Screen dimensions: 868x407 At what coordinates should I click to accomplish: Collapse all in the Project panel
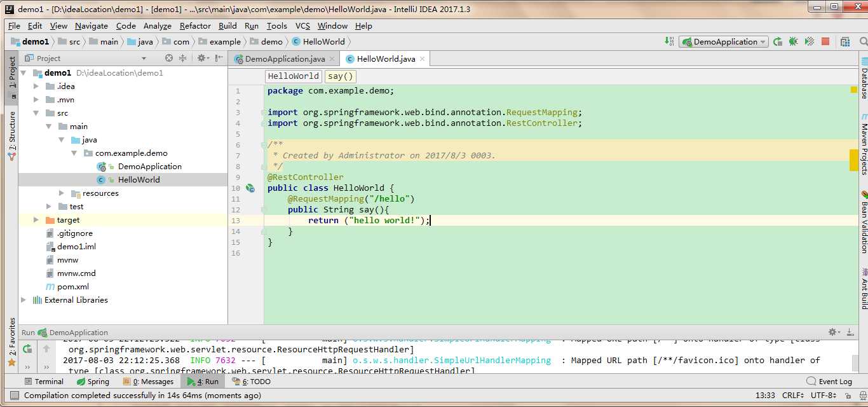182,58
